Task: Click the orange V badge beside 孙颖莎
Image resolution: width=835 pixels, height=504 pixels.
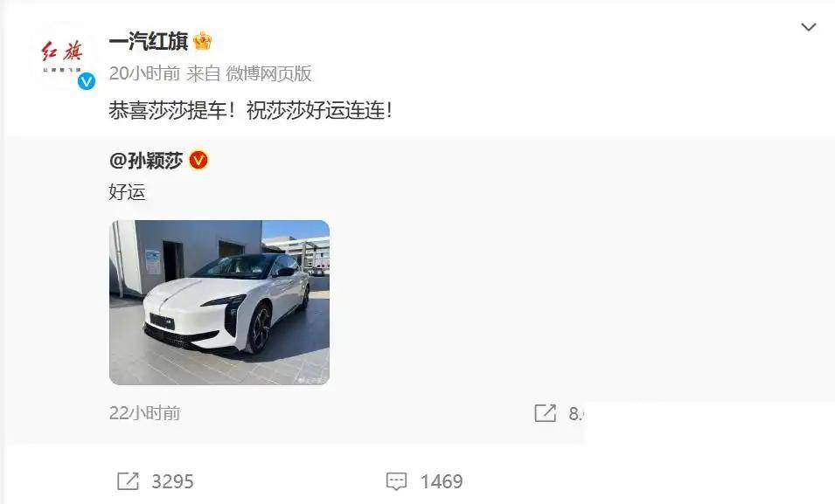Action: [x=198, y=160]
